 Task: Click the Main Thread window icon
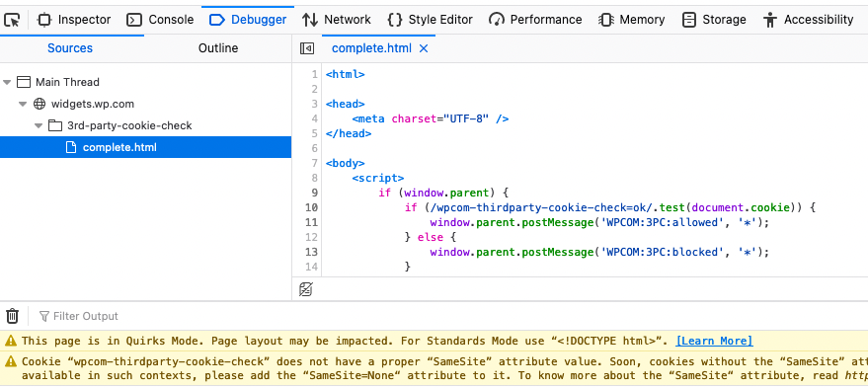coord(24,82)
